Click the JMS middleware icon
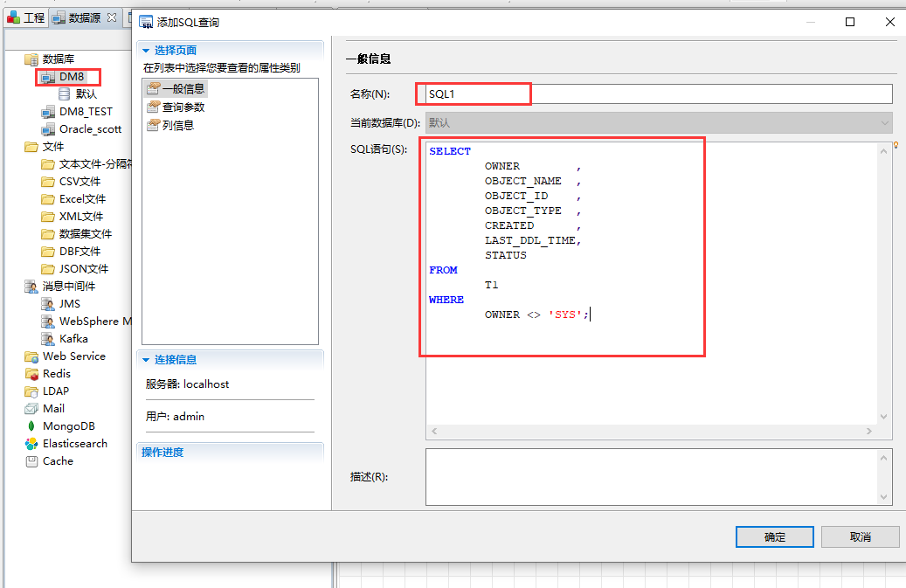The image size is (906, 588). 48,303
